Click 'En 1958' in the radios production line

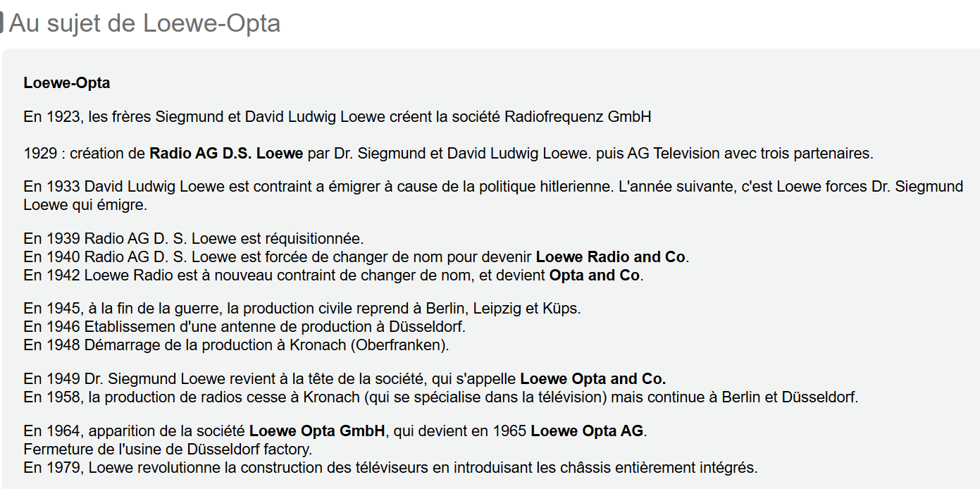click(x=51, y=397)
